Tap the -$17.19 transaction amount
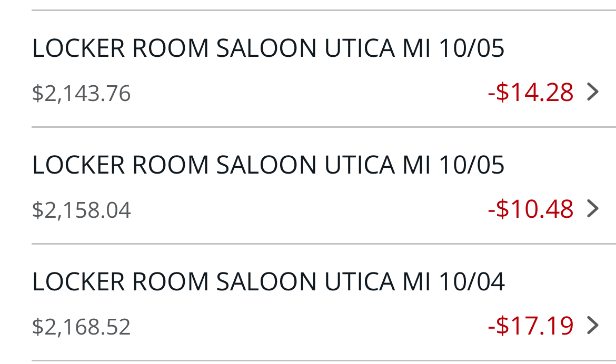Screen dimensions: 616x364 (531, 325)
